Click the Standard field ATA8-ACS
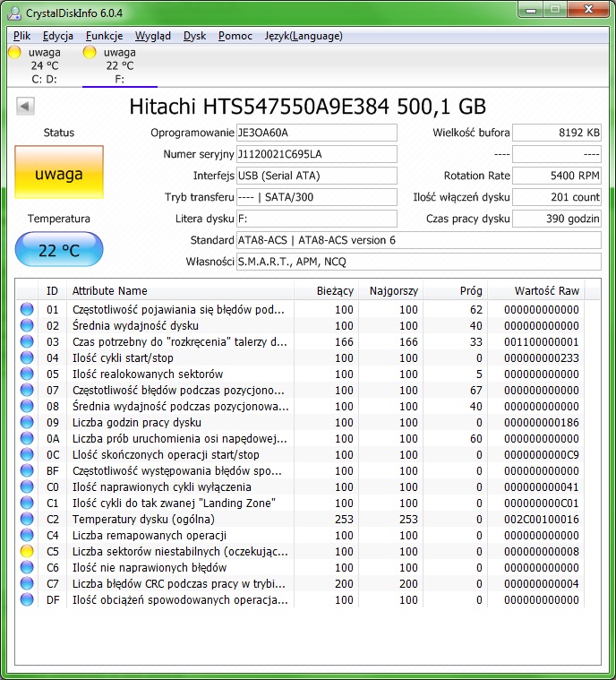Viewport: 616px width, 680px height. pyautogui.click(x=419, y=240)
